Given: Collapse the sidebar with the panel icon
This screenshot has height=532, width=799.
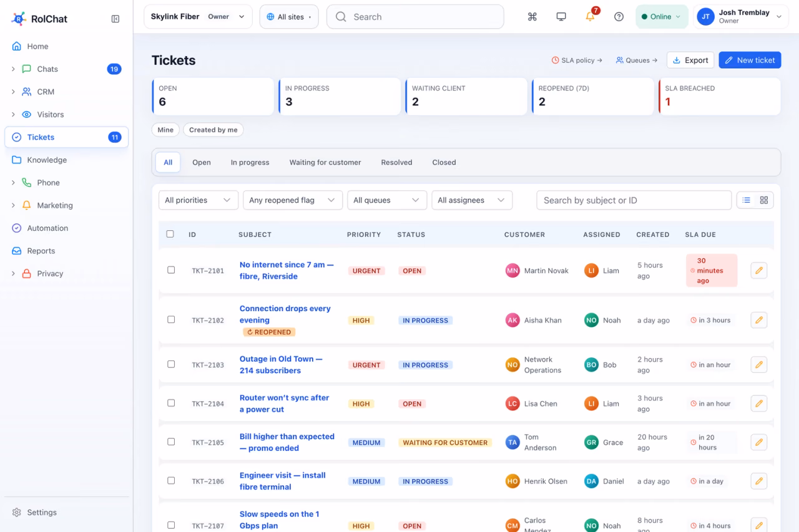Looking at the screenshot, I should (x=115, y=19).
